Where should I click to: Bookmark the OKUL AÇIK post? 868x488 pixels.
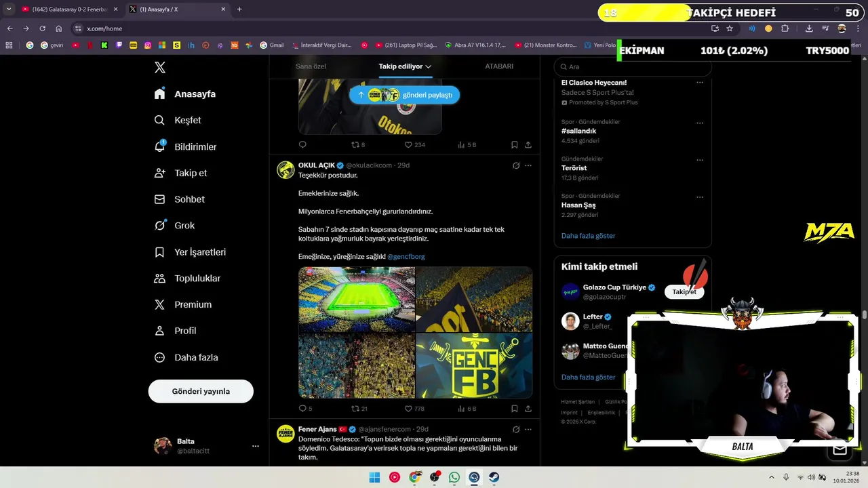click(x=515, y=409)
